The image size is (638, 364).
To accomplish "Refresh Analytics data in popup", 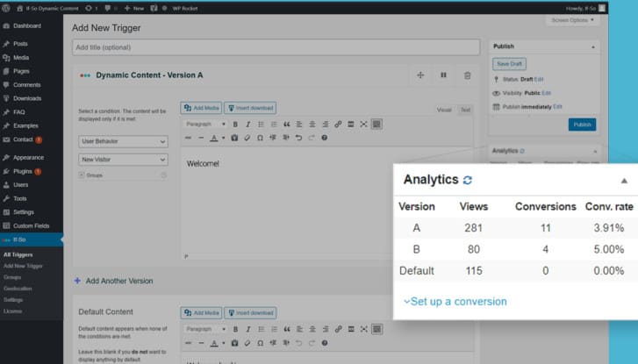I will click(x=468, y=180).
